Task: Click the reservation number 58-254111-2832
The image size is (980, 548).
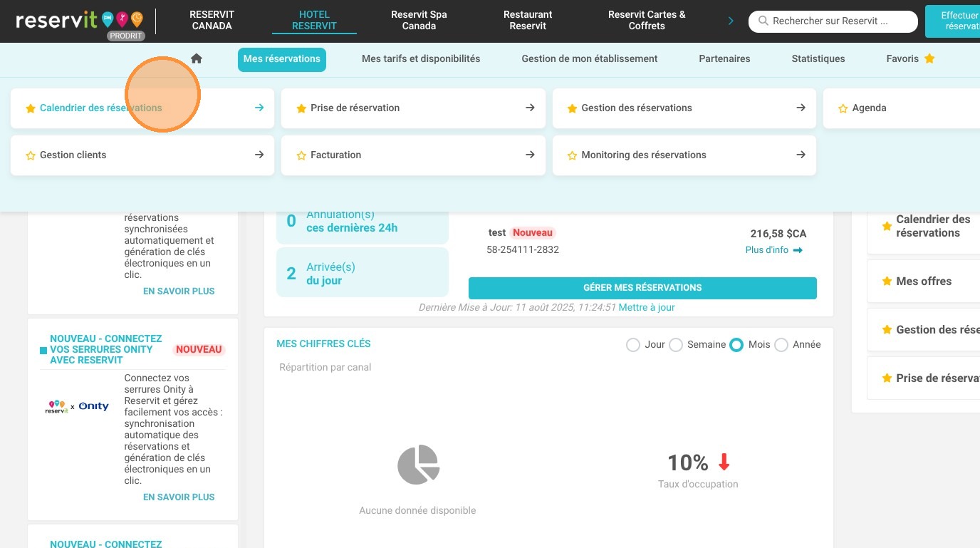Action: [x=523, y=250]
